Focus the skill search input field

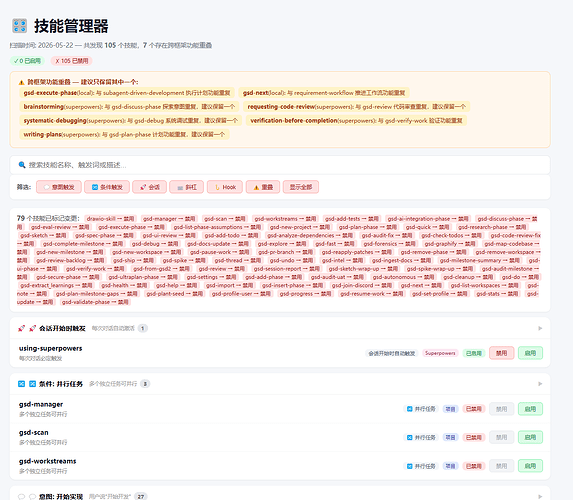[280, 165]
